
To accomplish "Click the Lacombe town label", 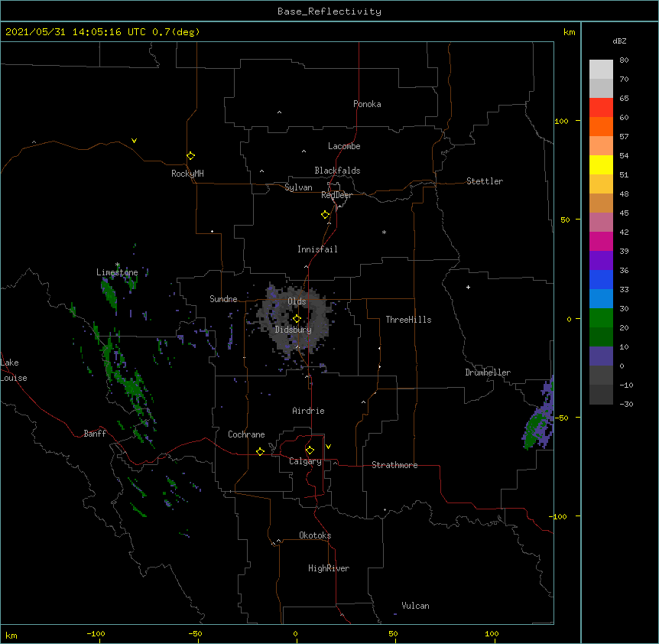I will 344,146.
